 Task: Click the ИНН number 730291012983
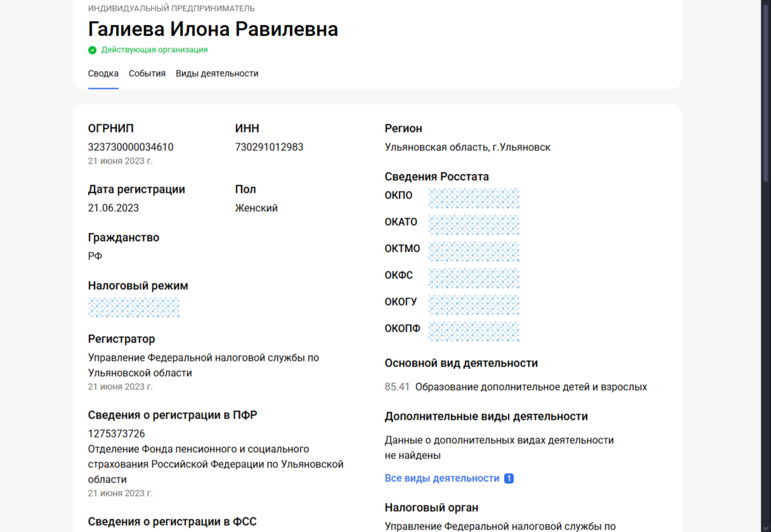pos(269,147)
